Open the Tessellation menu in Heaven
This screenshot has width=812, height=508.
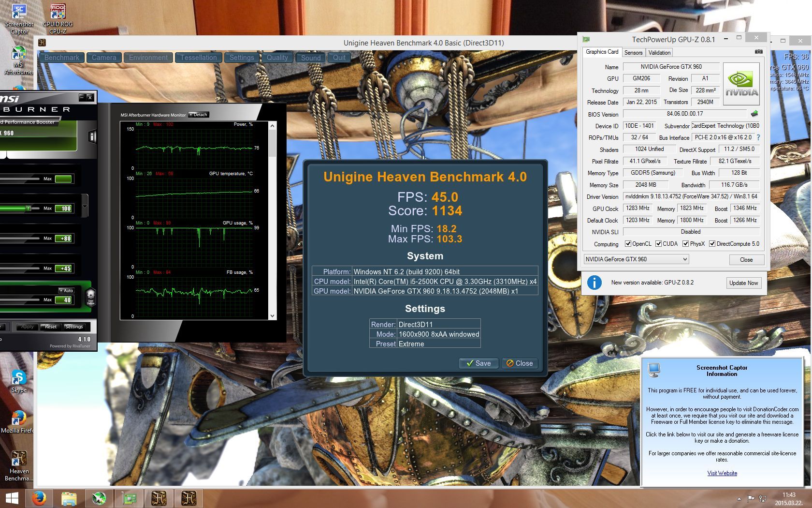tap(199, 58)
